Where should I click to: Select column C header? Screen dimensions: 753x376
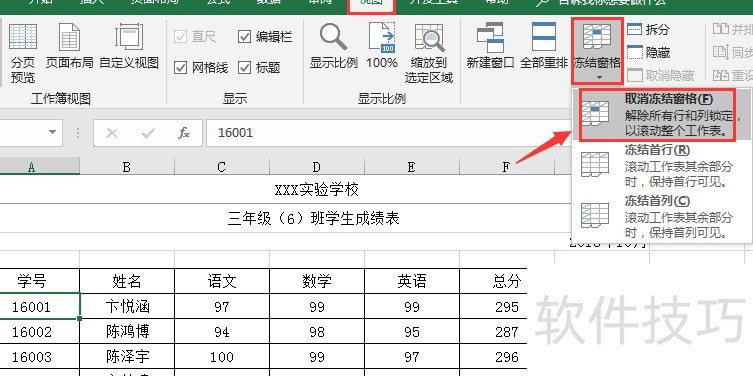click(221, 167)
